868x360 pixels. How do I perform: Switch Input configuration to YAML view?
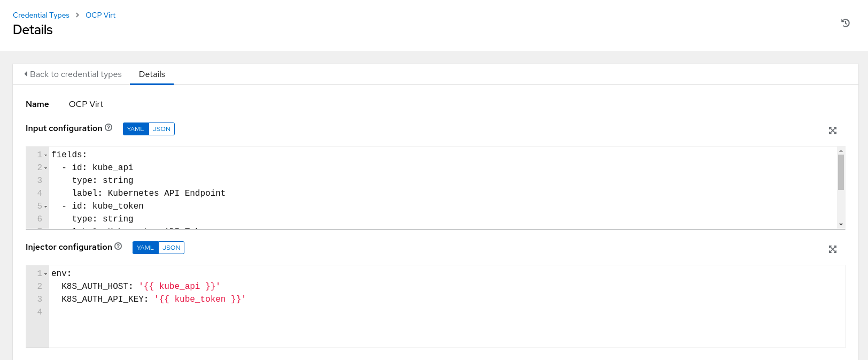click(x=136, y=129)
